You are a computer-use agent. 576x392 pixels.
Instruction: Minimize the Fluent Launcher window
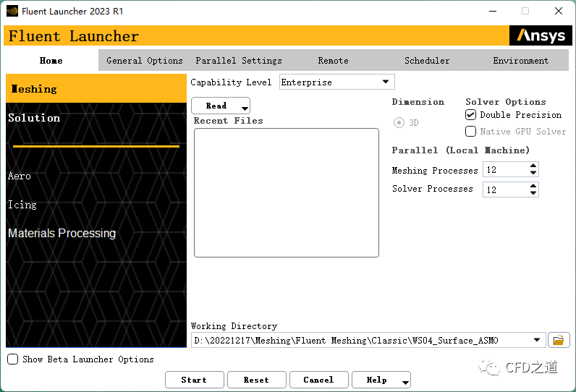coord(493,11)
